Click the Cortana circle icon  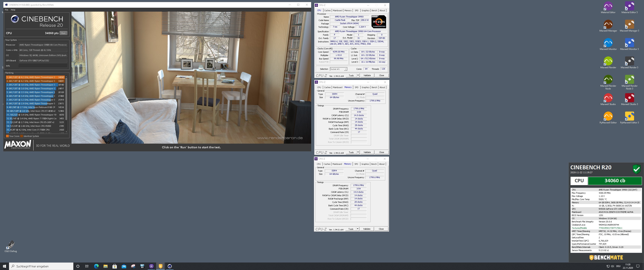(78, 266)
